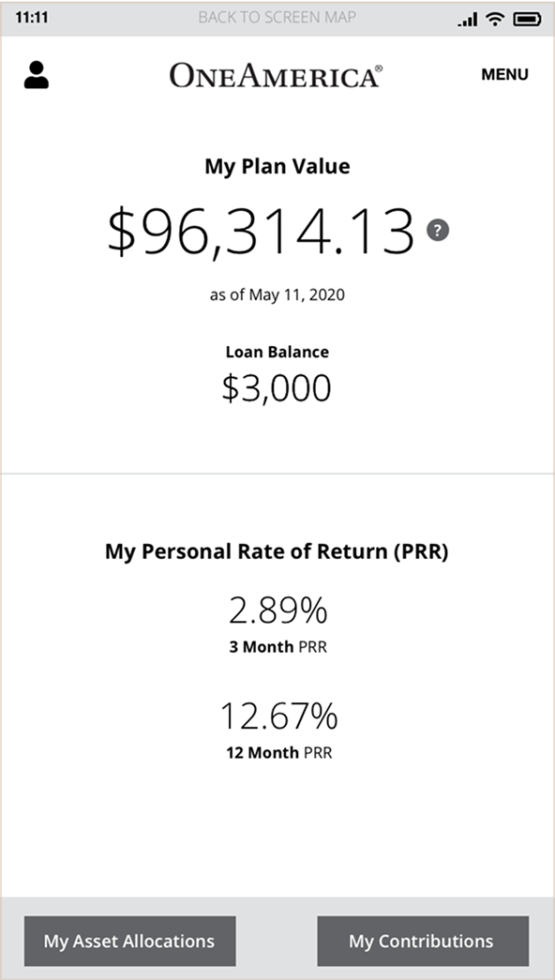Click the Loan Balance label

(x=277, y=352)
